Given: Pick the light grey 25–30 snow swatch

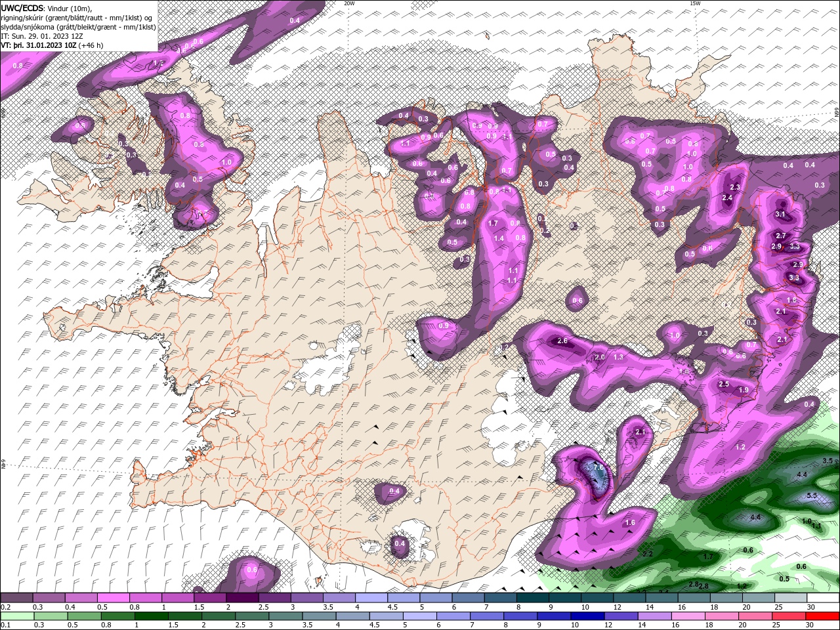Looking at the screenshot, I should 790,598.
